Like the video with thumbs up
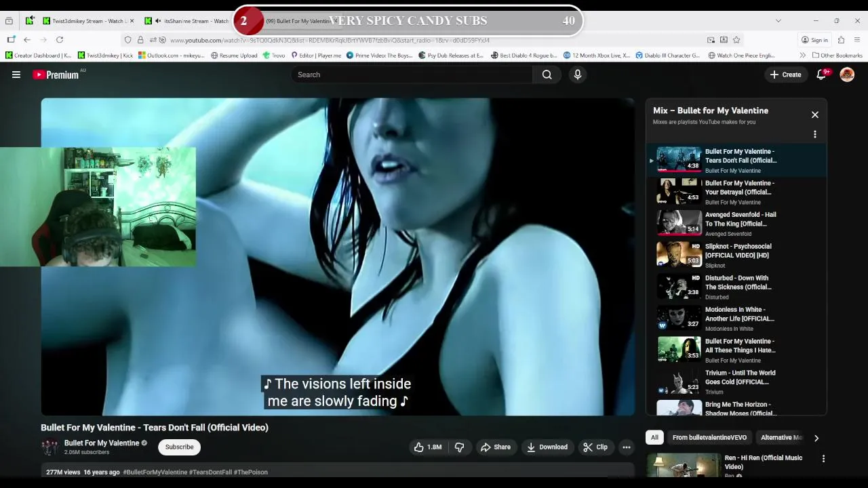The width and height of the screenshot is (868, 488). (429, 447)
